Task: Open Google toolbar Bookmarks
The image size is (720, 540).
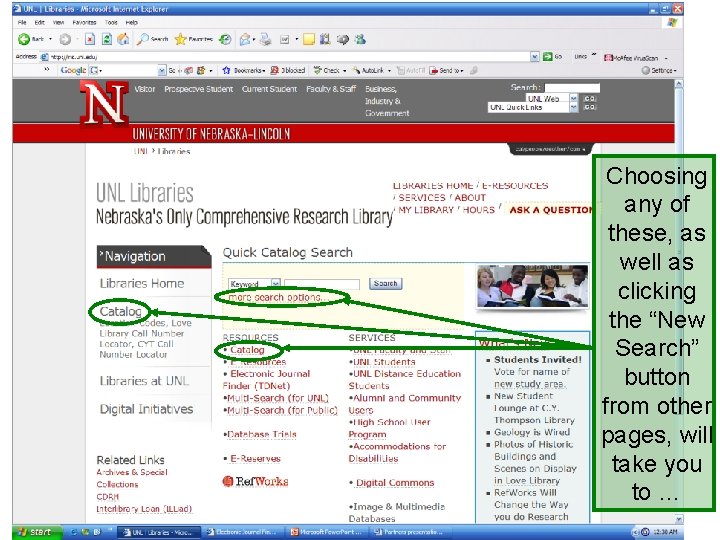Action: 243,70
